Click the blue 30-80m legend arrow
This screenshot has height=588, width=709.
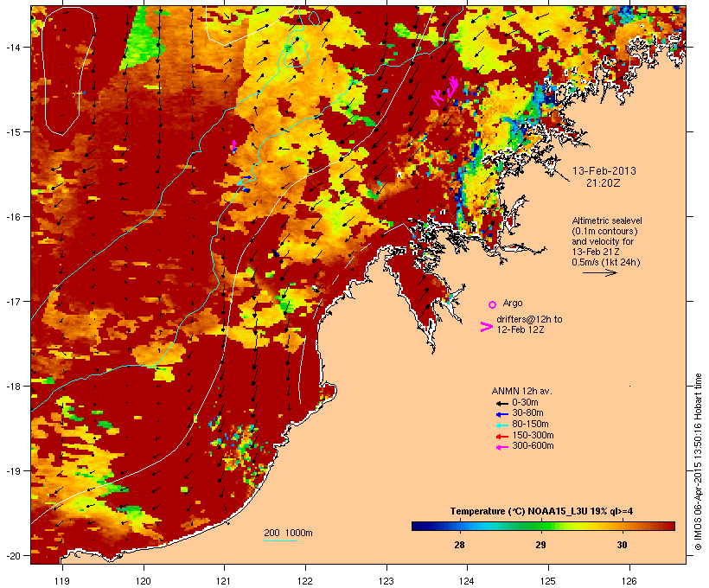coord(501,414)
